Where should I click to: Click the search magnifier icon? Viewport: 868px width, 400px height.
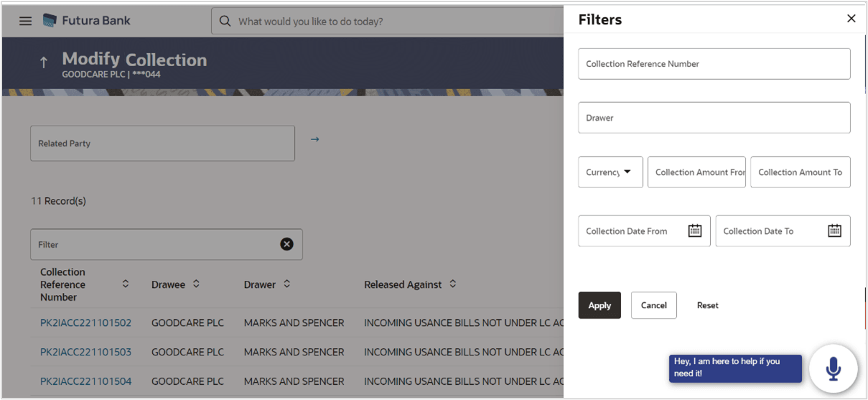[x=225, y=22]
